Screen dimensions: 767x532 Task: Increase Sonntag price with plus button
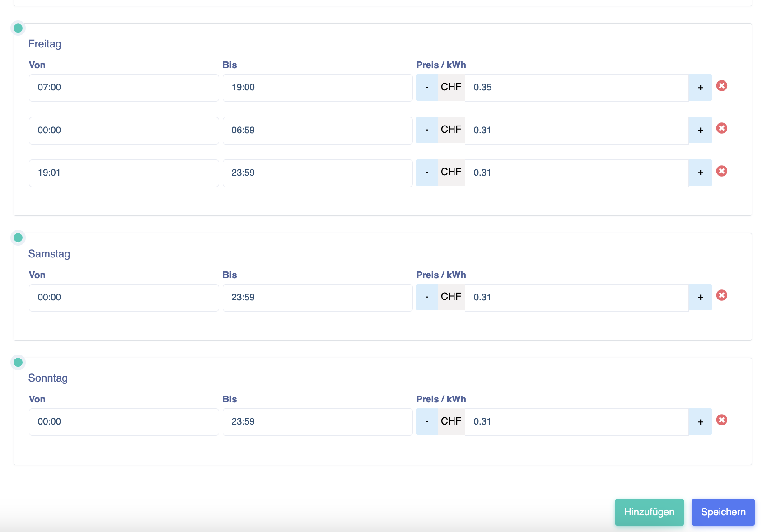tap(700, 422)
